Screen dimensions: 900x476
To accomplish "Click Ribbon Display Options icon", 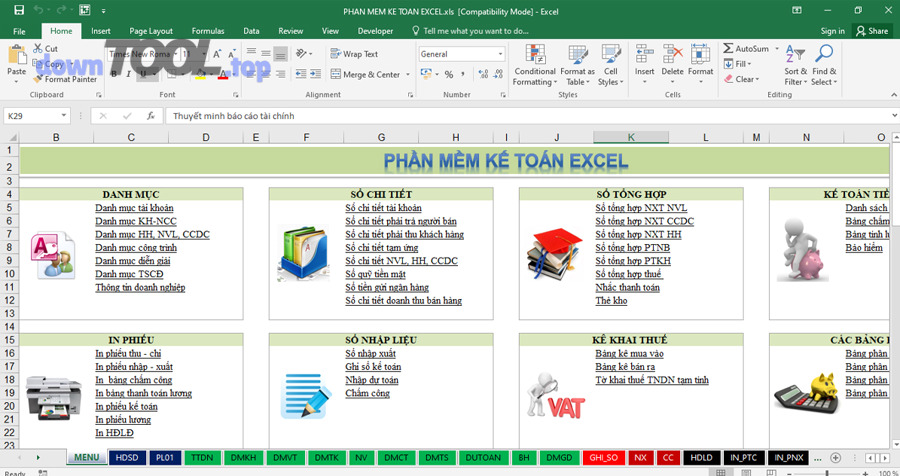I will 797,10.
